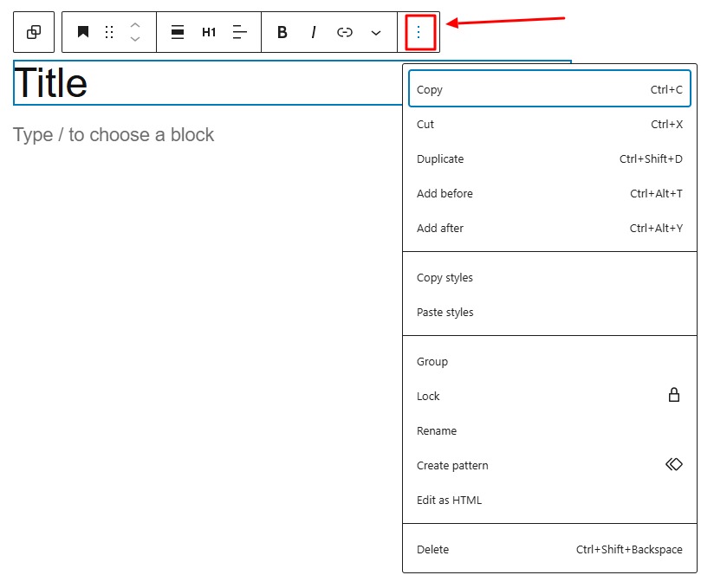714x588 pixels.
Task: Click the text alignment icon
Action: coord(240,32)
